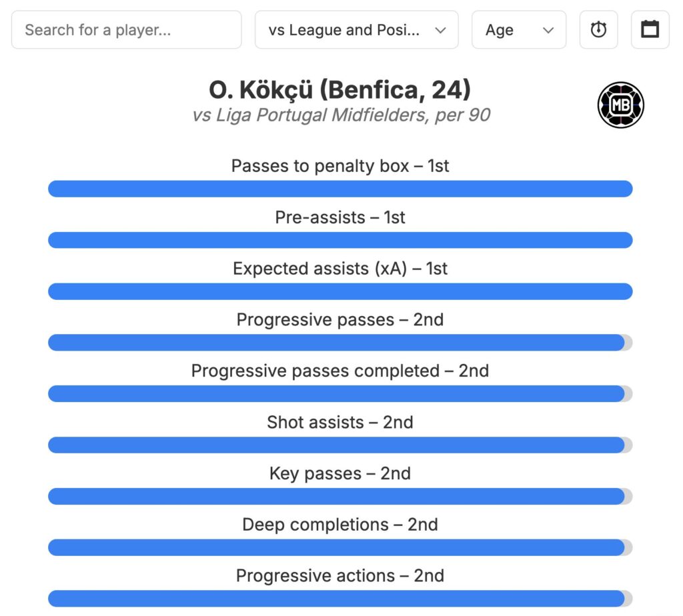Image resolution: width=683 pixels, height=616 pixels.
Task: Open the calendar icon button
Action: 650,30
